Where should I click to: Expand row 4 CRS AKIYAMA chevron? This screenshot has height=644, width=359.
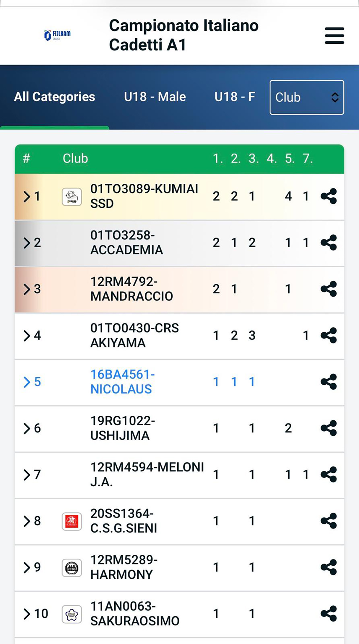[27, 336]
